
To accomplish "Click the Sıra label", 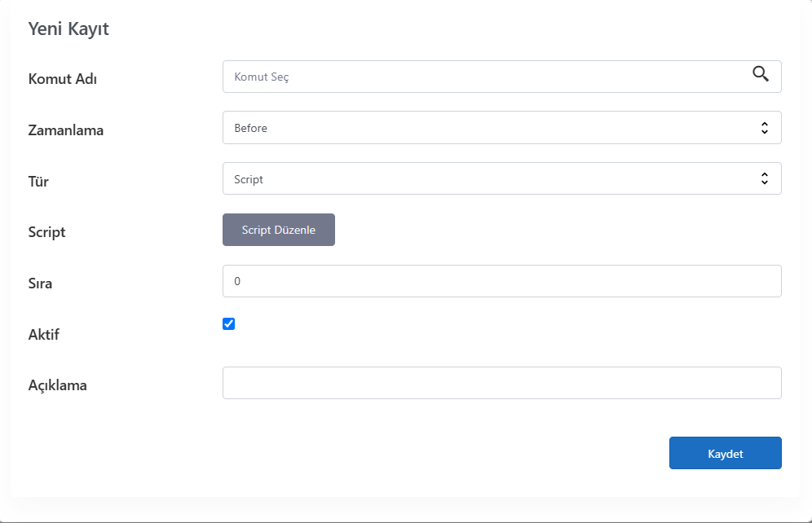I will [40, 283].
